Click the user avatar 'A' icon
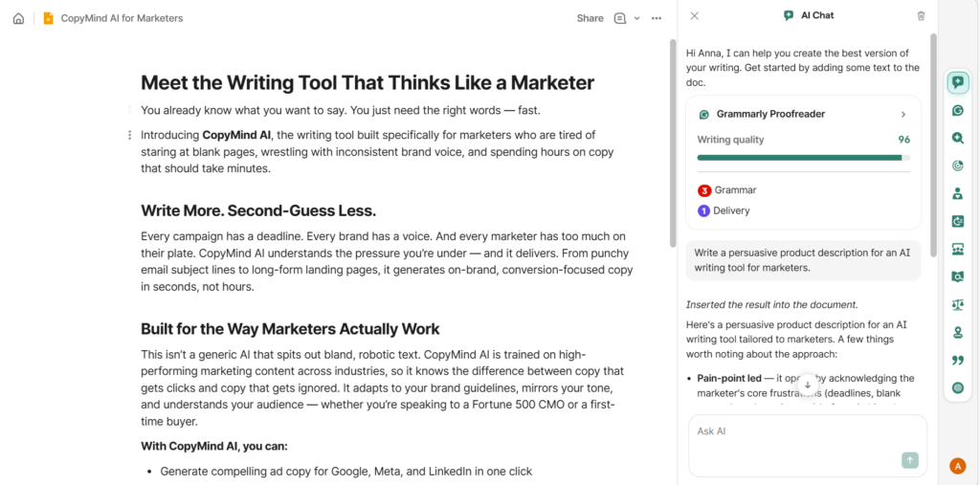The width and height of the screenshot is (980, 485). (957, 466)
